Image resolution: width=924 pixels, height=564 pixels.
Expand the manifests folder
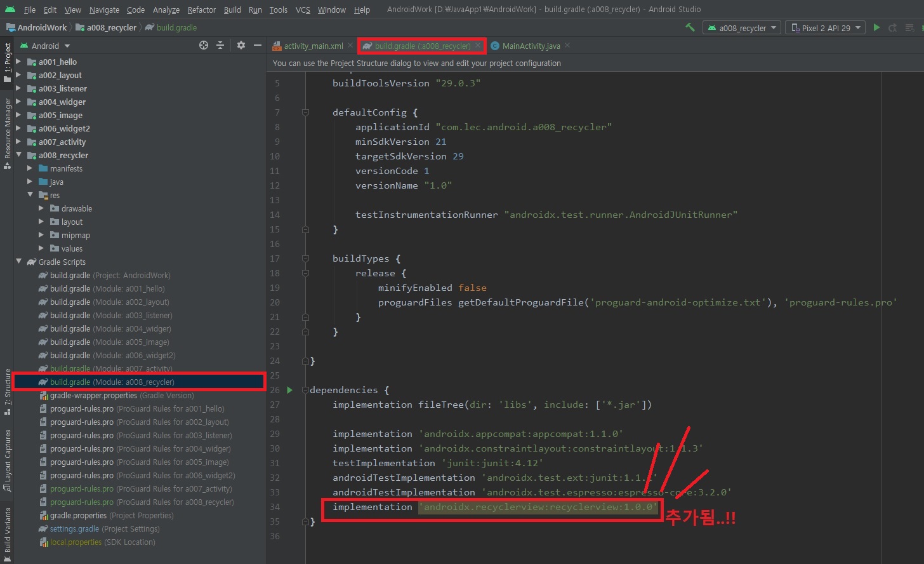(30, 168)
